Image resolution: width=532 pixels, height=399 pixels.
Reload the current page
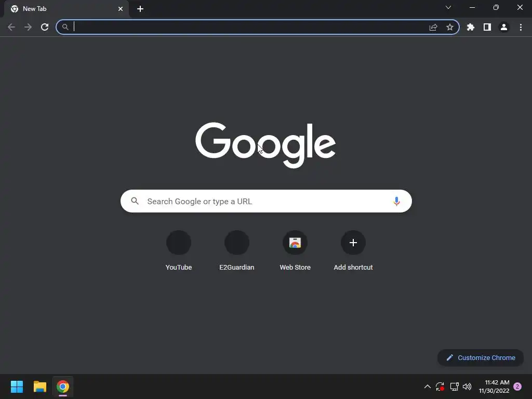click(45, 27)
